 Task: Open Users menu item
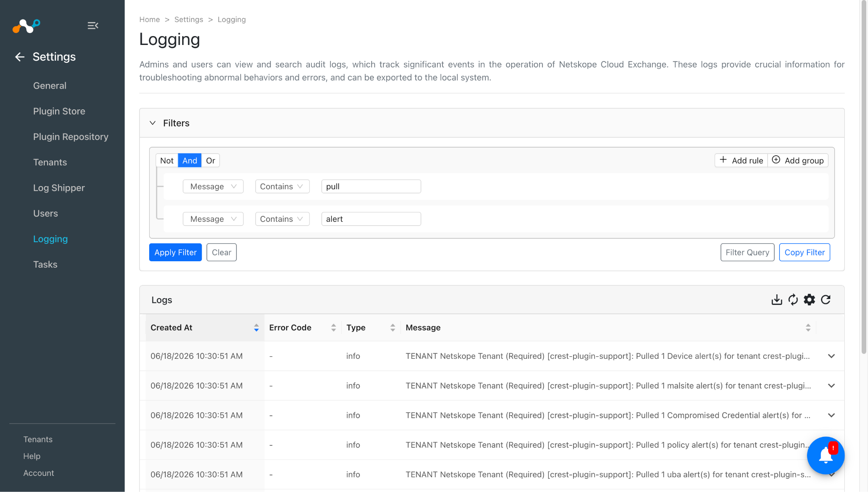[x=46, y=213]
